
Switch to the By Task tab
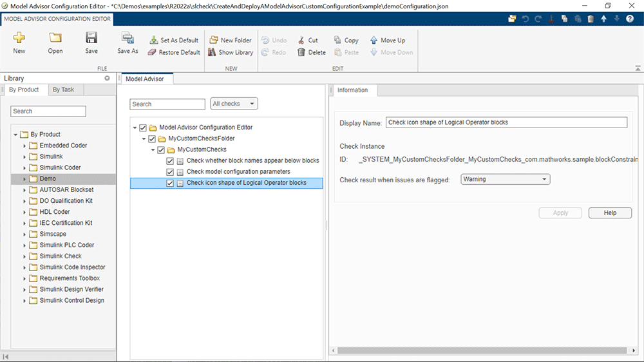tap(63, 90)
